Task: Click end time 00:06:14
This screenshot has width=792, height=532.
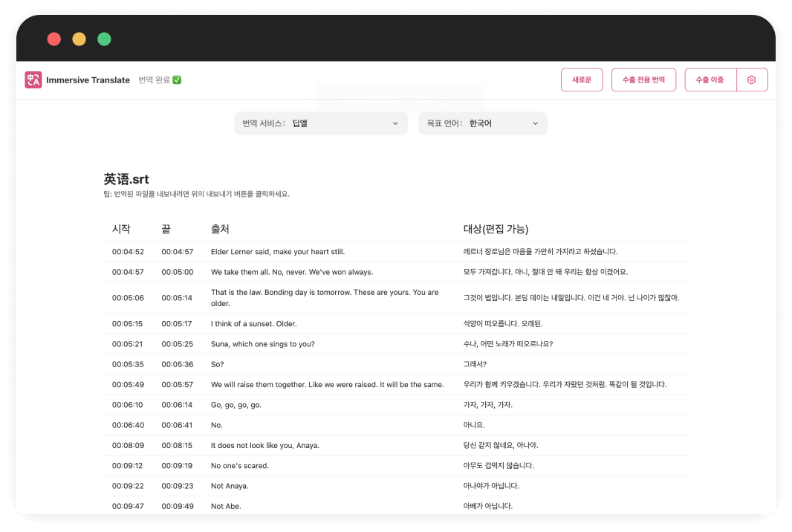Action: [177, 405]
